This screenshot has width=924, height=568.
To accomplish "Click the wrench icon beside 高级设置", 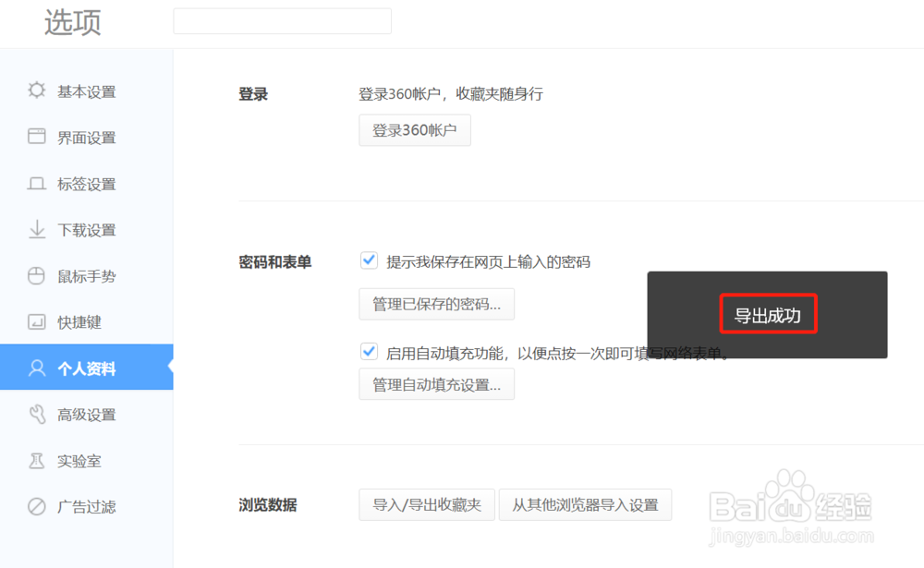I will point(37,414).
